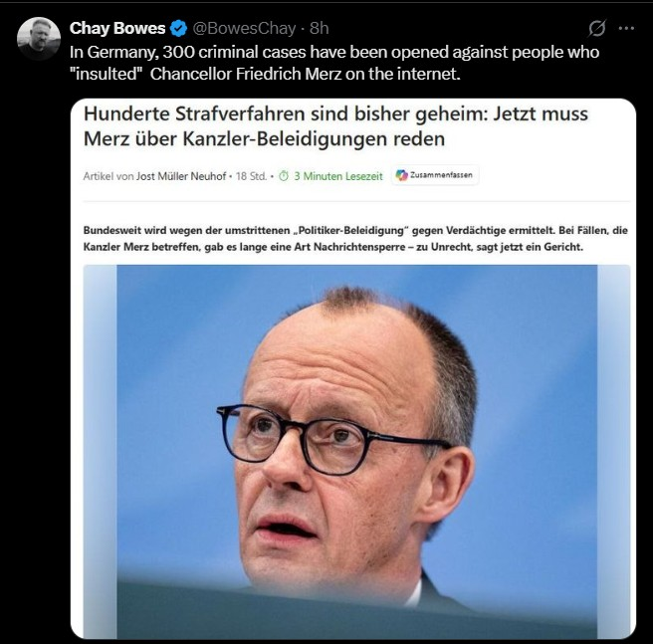Open the Chay Bowes display name link

coord(117,28)
